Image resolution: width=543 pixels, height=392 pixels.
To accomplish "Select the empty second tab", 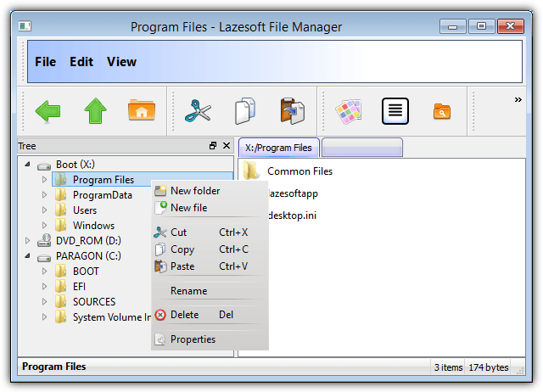I will point(362,148).
